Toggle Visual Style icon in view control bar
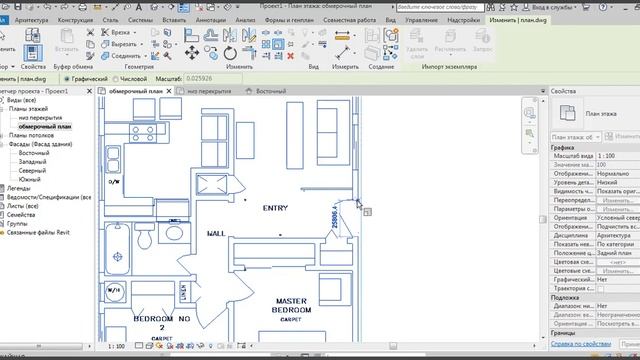This screenshot has height=360, width=640. 149,346
